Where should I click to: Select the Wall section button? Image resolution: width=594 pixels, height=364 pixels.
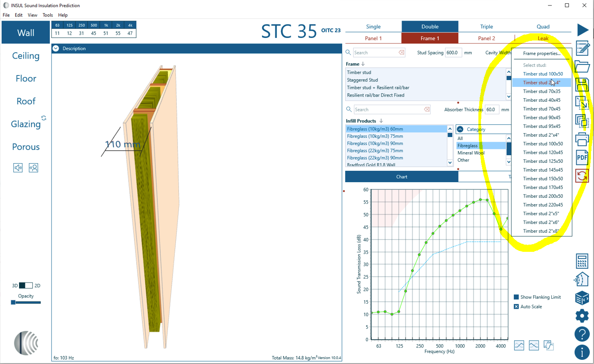click(26, 33)
